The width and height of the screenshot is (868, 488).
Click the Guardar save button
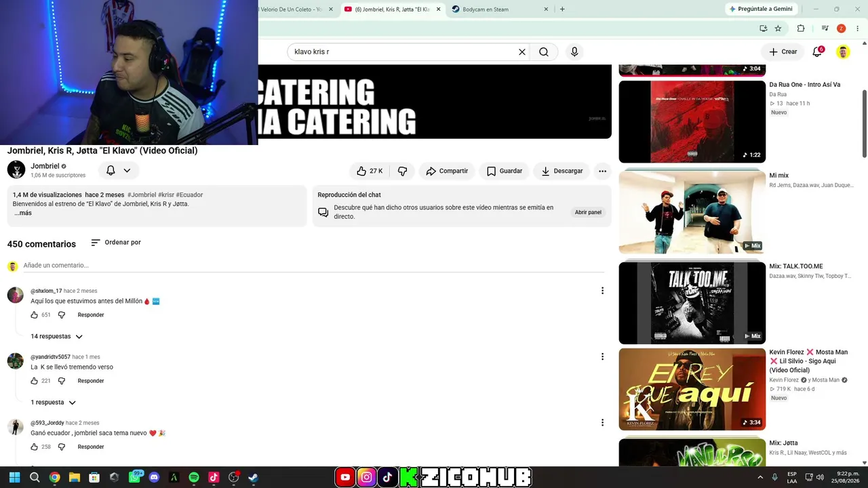coord(505,171)
